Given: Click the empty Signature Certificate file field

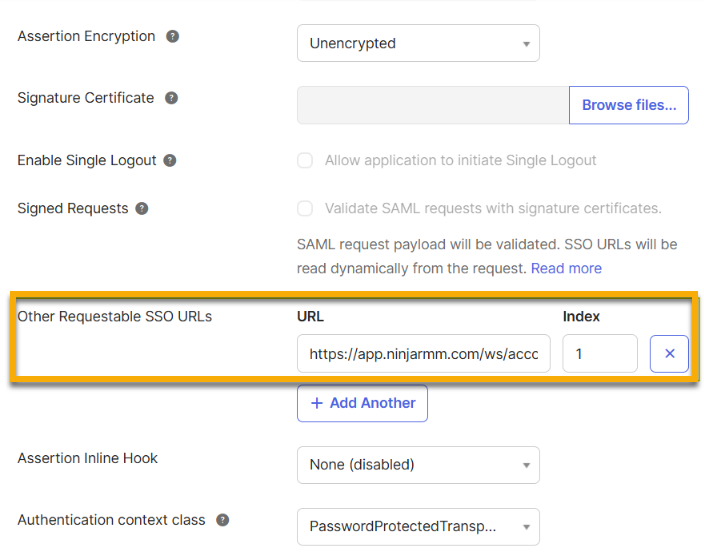Looking at the screenshot, I should pos(432,105).
